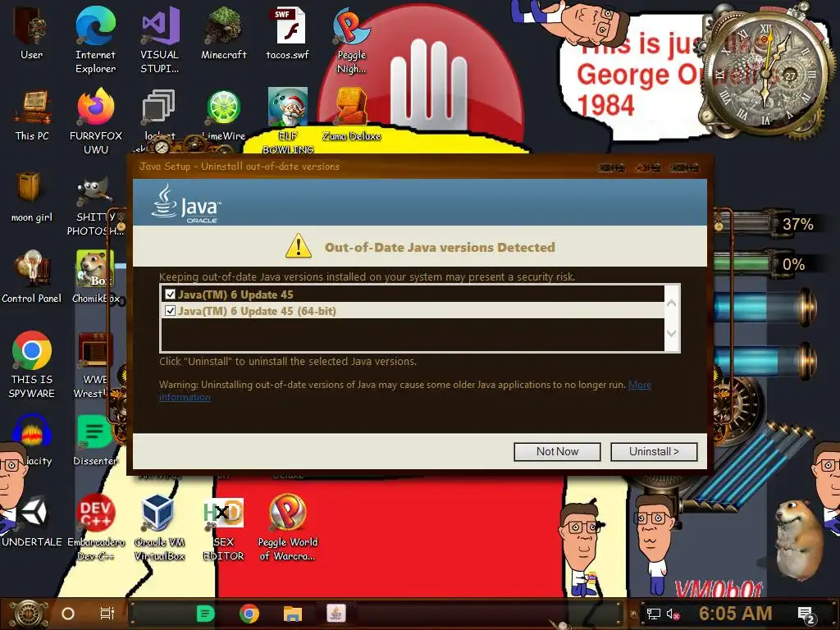Launch Internet Explorer desktop shortcut
Screen dimensions: 840x630
tap(95, 39)
